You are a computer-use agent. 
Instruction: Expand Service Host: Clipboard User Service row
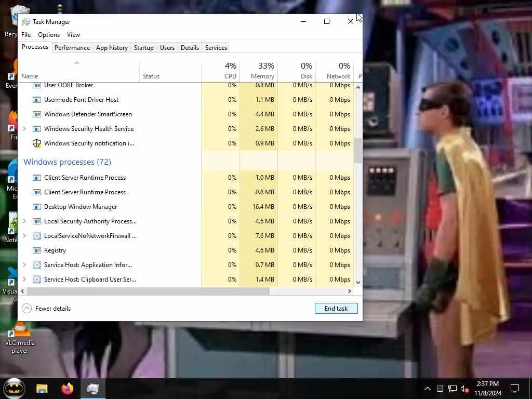[x=24, y=280]
